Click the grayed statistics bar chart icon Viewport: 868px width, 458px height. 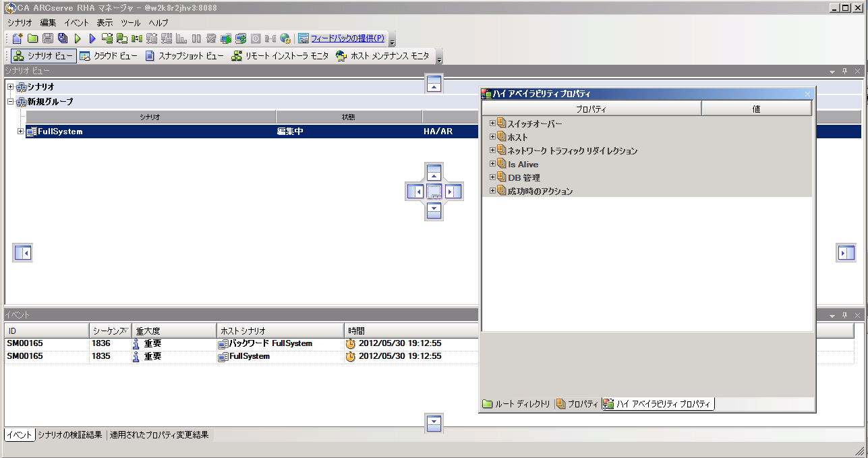[x=181, y=38]
